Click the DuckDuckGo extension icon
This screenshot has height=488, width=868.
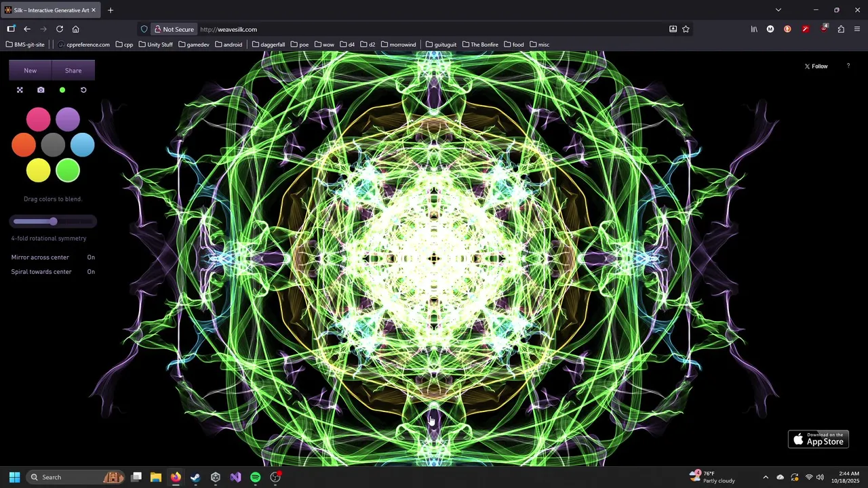click(x=787, y=29)
